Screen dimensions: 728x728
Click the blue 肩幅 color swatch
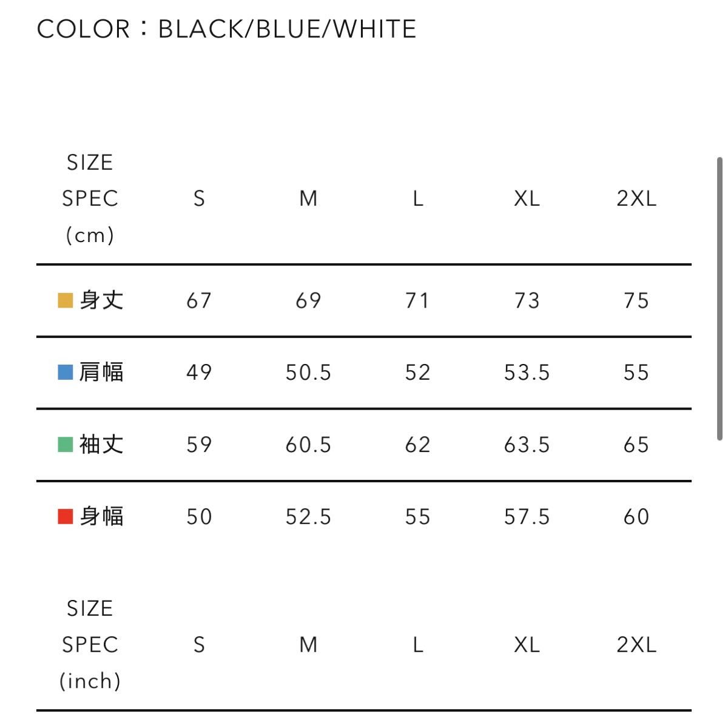pyautogui.click(x=66, y=372)
